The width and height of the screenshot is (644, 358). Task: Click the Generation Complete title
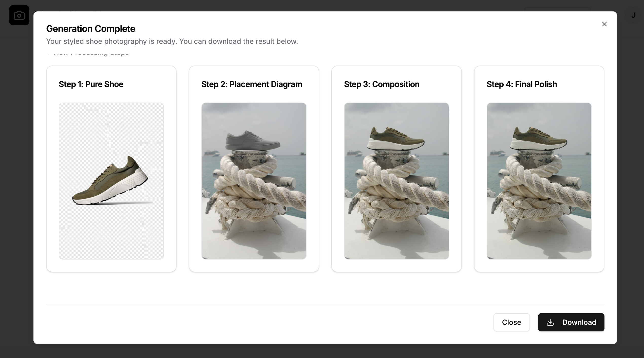point(90,29)
